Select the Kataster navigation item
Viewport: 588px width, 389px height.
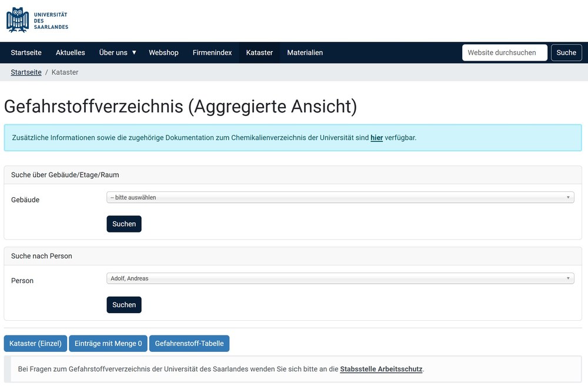[259, 52]
